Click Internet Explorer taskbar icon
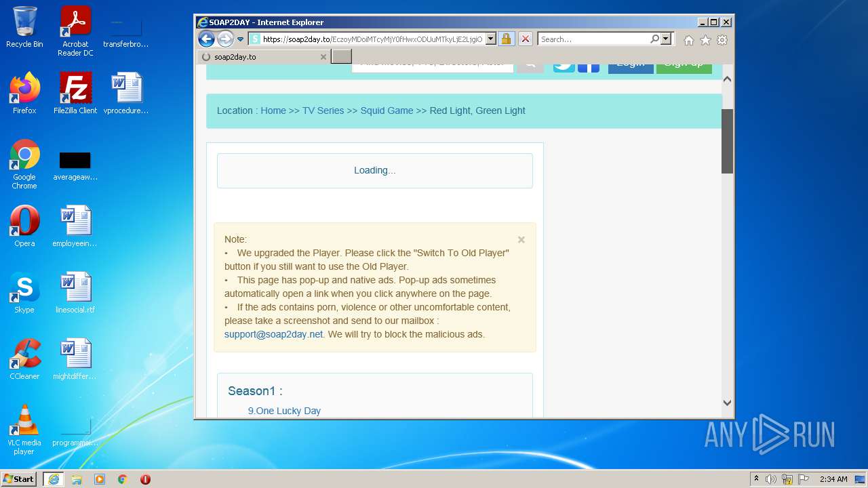 (54, 479)
